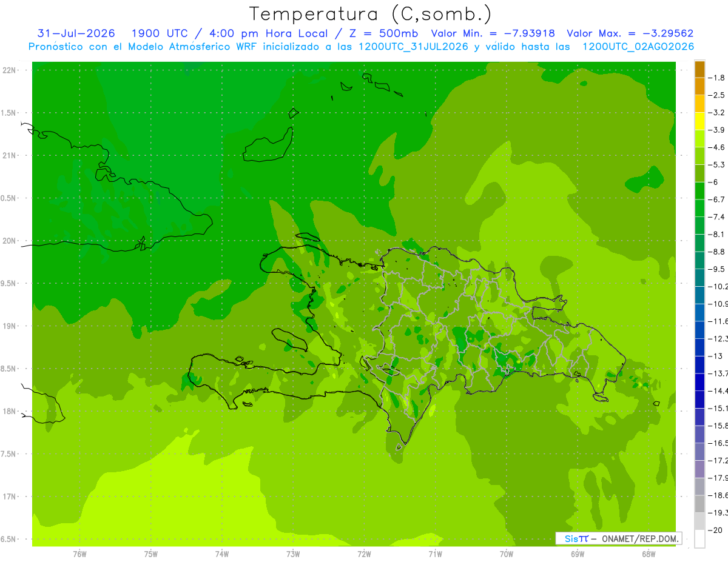The width and height of the screenshot is (728, 562).
Task: Click the green swatch between -6 and -6.7
Action: [699, 190]
